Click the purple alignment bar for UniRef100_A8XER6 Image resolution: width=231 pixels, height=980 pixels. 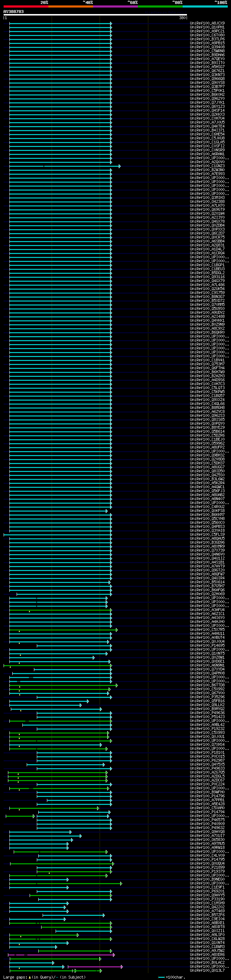point(61,955)
